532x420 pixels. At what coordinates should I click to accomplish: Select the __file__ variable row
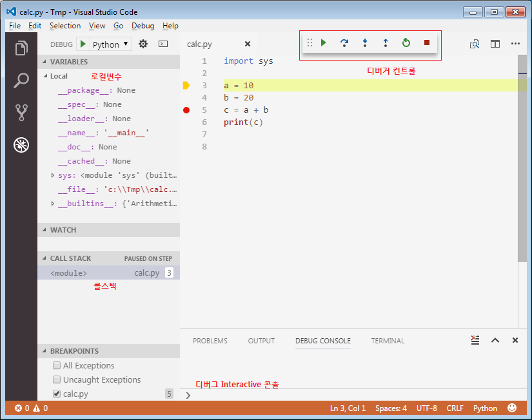[x=108, y=189]
